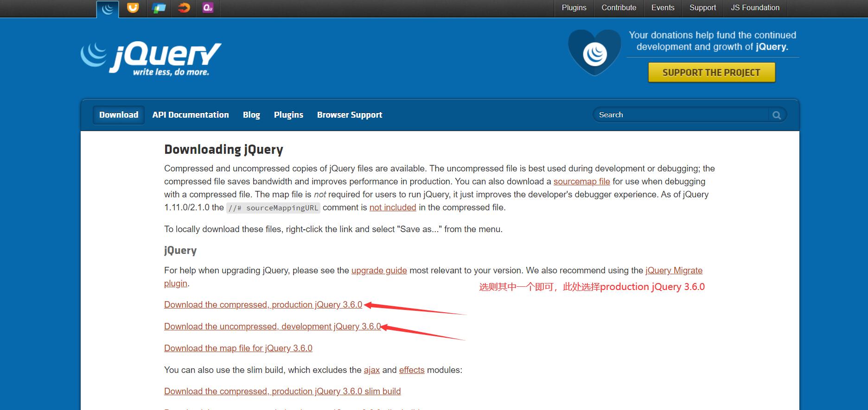The image size is (868, 410).
Task: Open the jQuery UI project icon
Action: pyautogui.click(x=133, y=8)
